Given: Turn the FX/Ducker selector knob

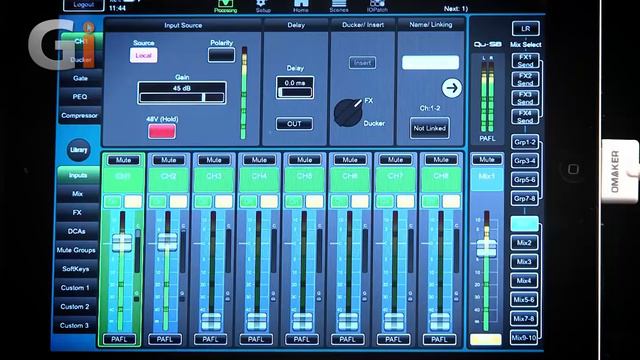Looking at the screenshot, I should click(348, 112).
